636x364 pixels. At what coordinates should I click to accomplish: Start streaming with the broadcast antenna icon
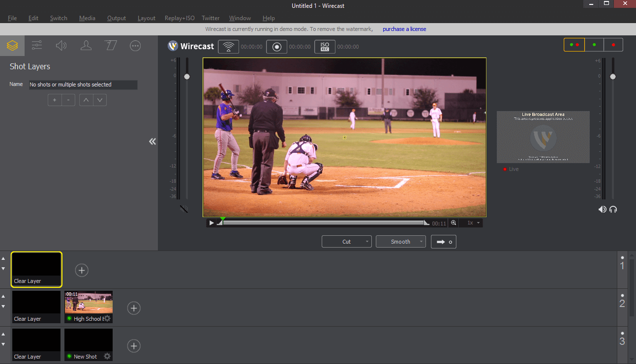click(228, 47)
